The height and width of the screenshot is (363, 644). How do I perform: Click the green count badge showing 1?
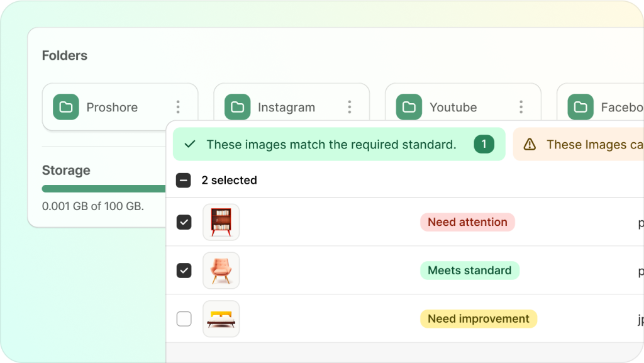click(x=484, y=145)
